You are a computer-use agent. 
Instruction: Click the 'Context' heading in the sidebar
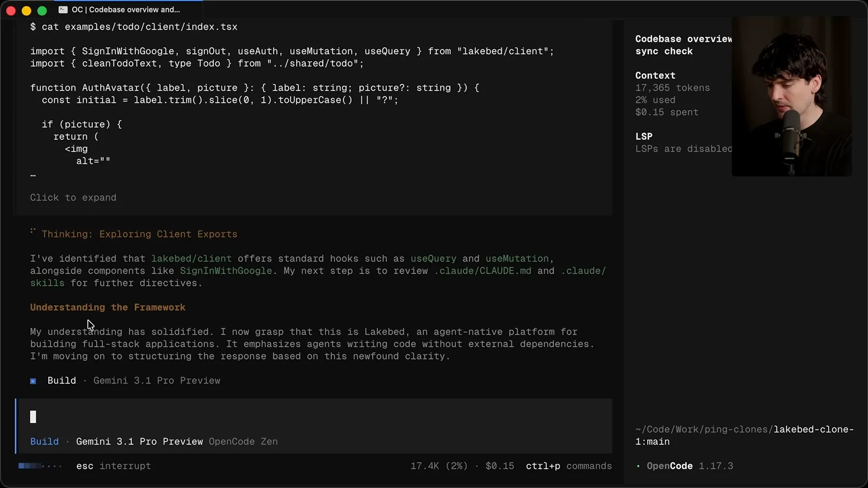click(655, 75)
